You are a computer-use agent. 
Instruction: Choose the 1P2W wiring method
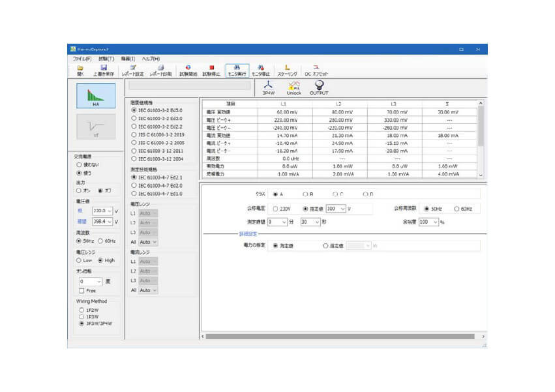(82, 309)
